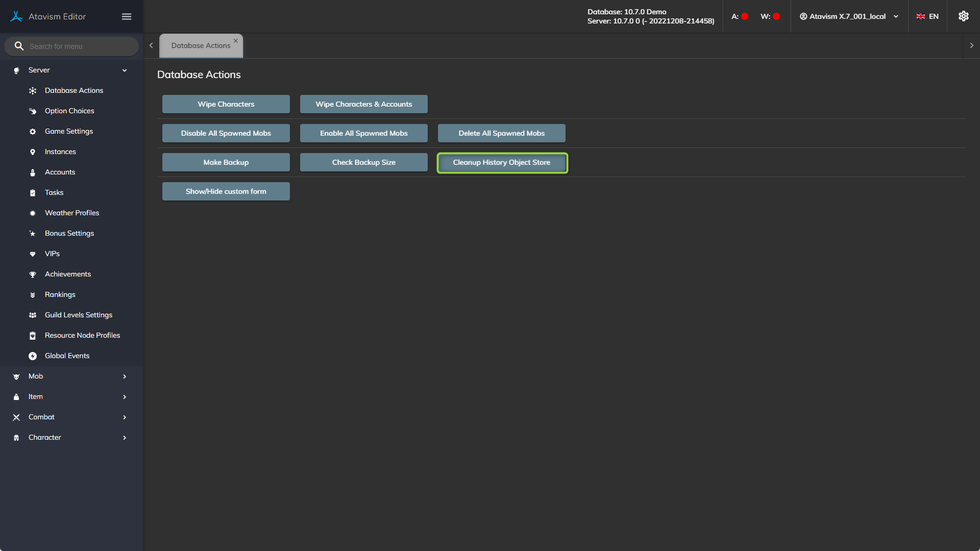Open the settings gear icon at top right
The image size is (980, 551).
[x=963, y=16]
